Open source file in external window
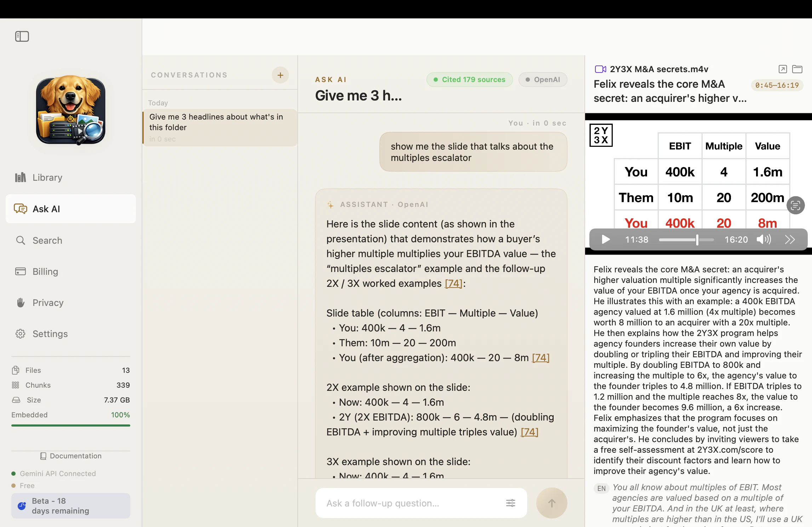The image size is (812, 527). pos(783,69)
